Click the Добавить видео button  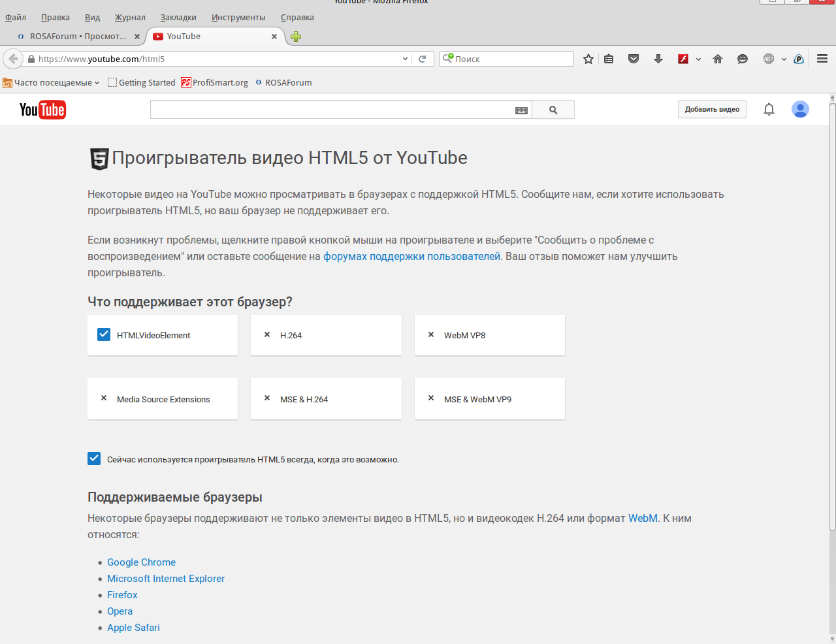tap(712, 109)
